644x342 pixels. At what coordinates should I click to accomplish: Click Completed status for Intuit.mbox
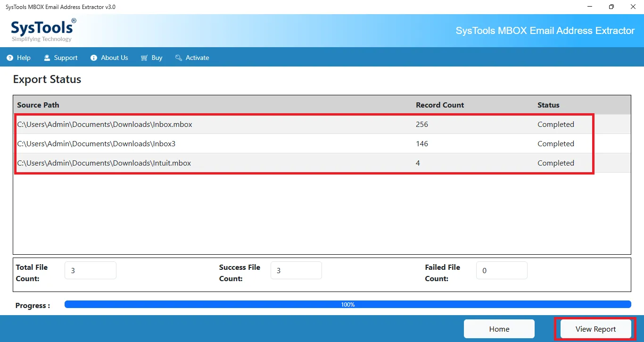556,163
